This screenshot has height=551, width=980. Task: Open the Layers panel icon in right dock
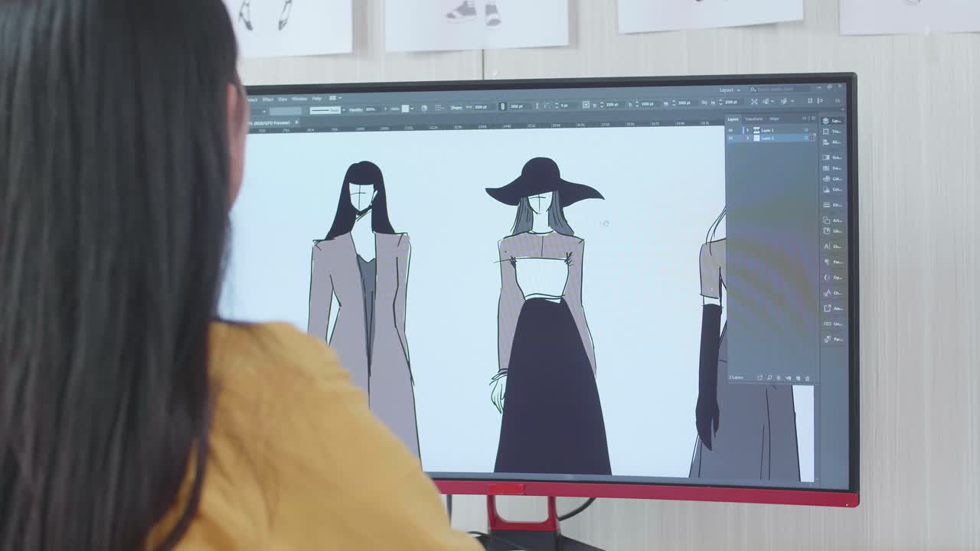point(825,121)
